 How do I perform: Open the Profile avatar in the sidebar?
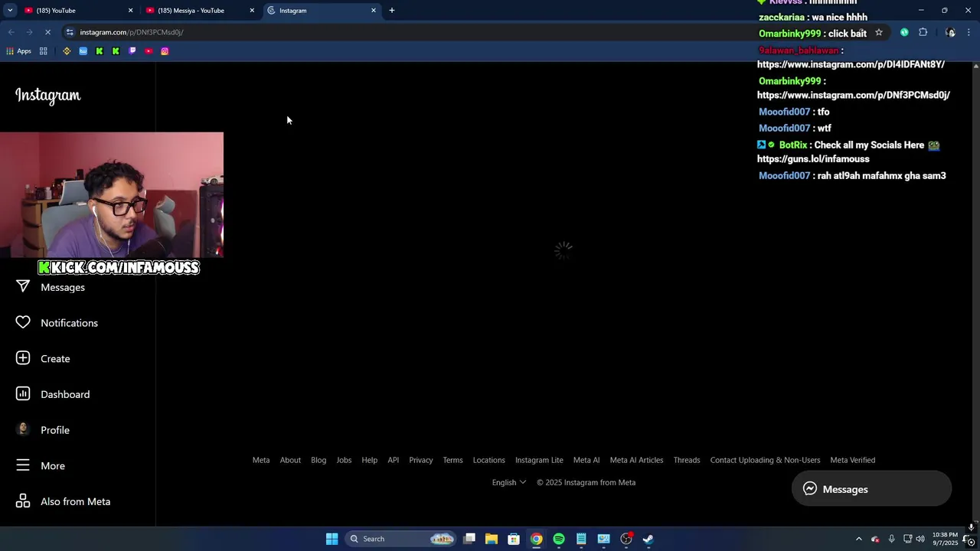[x=23, y=429]
